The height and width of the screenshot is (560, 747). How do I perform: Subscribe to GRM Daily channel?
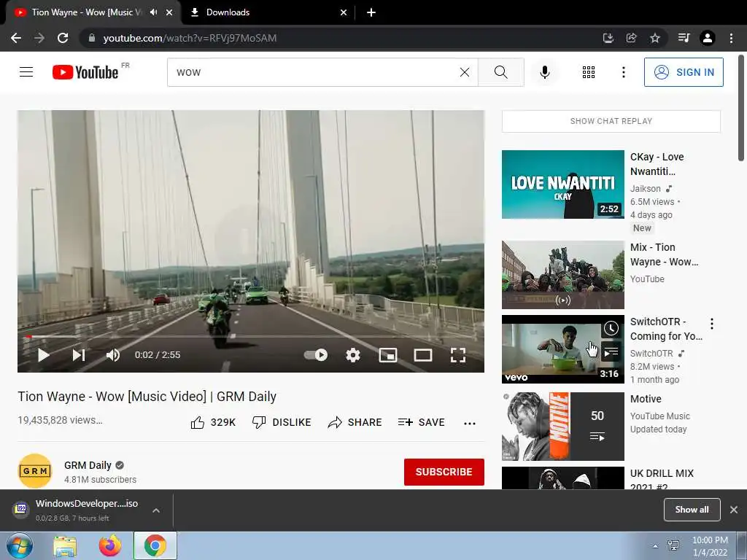444,472
